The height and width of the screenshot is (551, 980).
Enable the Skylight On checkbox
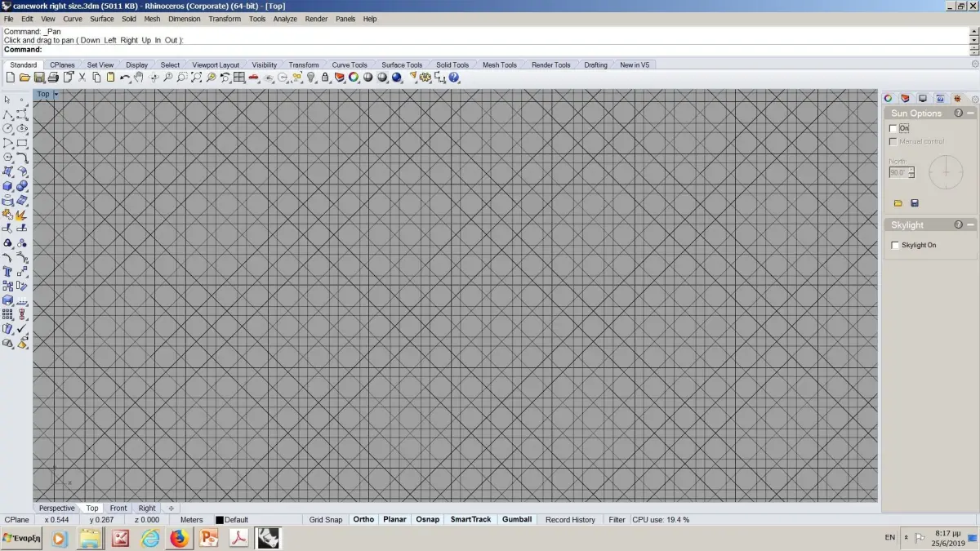click(895, 245)
